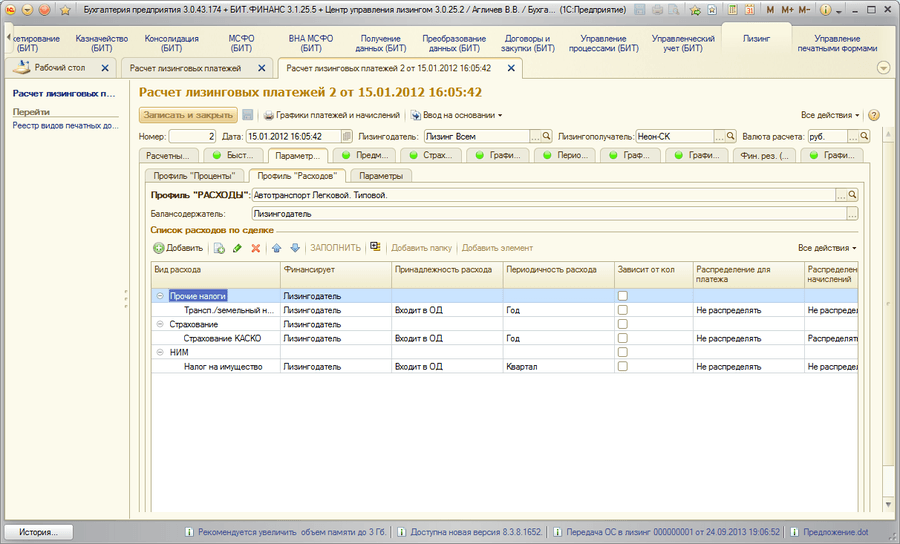Open the help question mark icon
The height and width of the screenshot is (544, 900).
point(874,115)
